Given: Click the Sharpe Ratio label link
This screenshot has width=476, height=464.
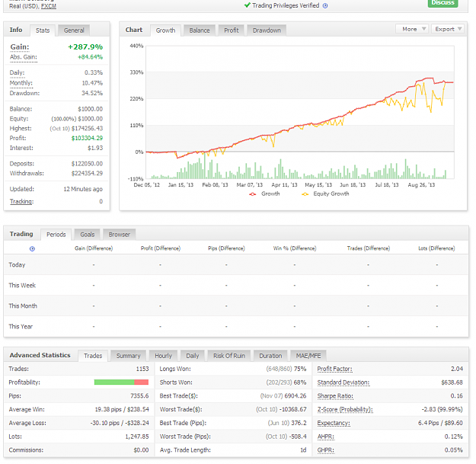Looking at the screenshot, I should (x=335, y=396).
